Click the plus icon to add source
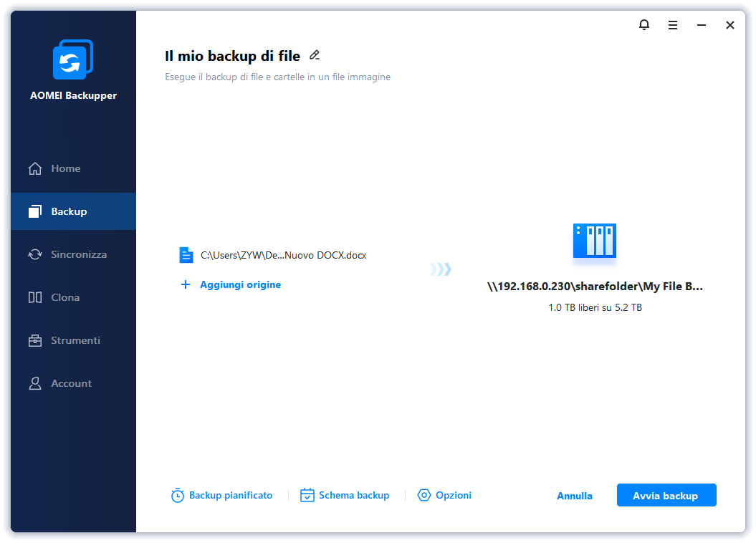The width and height of the screenshot is (756, 543). click(x=186, y=284)
